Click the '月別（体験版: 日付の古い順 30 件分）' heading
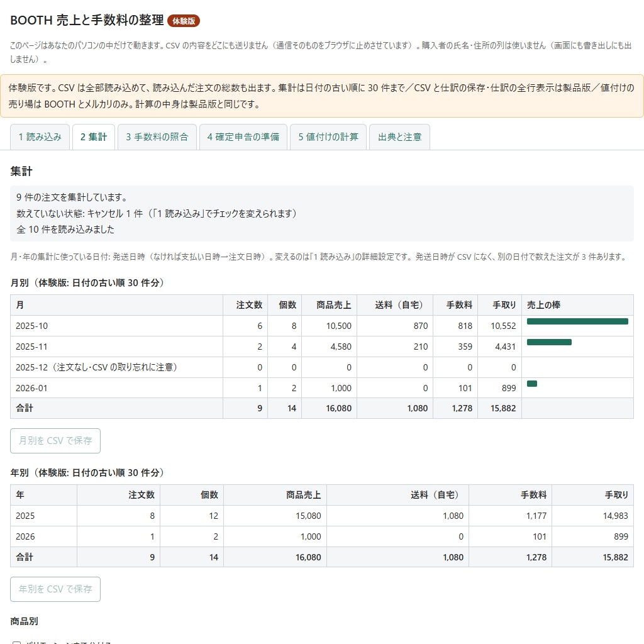The width and height of the screenshot is (644, 644). point(87,282)
